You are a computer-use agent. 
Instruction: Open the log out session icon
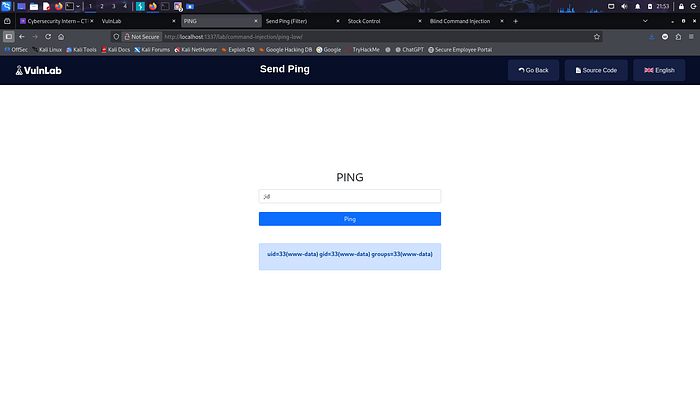tap(694, 6)
